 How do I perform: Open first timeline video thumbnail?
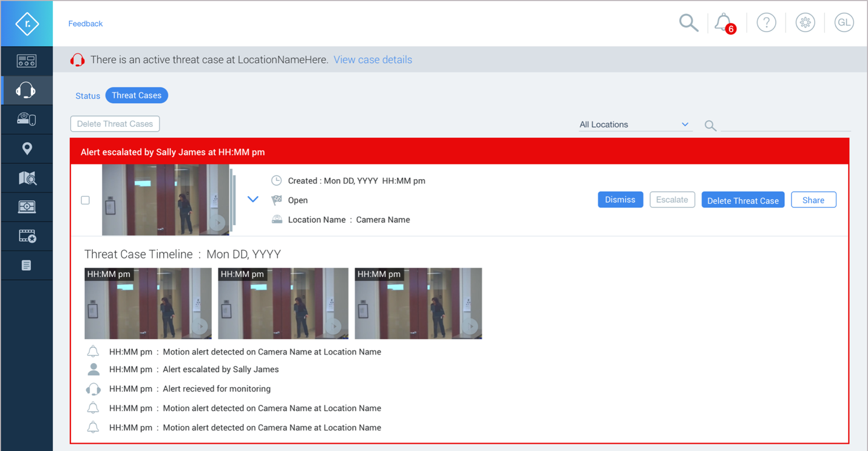click(x=148, y=303)
